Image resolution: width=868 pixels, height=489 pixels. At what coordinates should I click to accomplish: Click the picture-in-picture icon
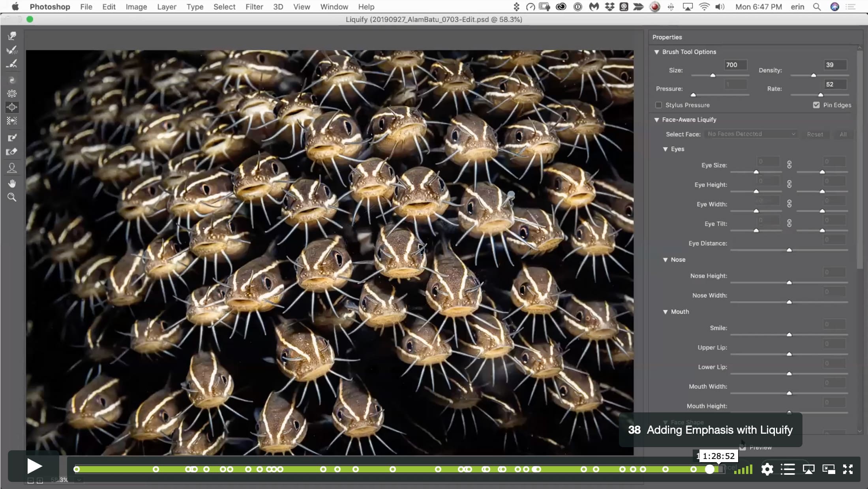(829, 469)
